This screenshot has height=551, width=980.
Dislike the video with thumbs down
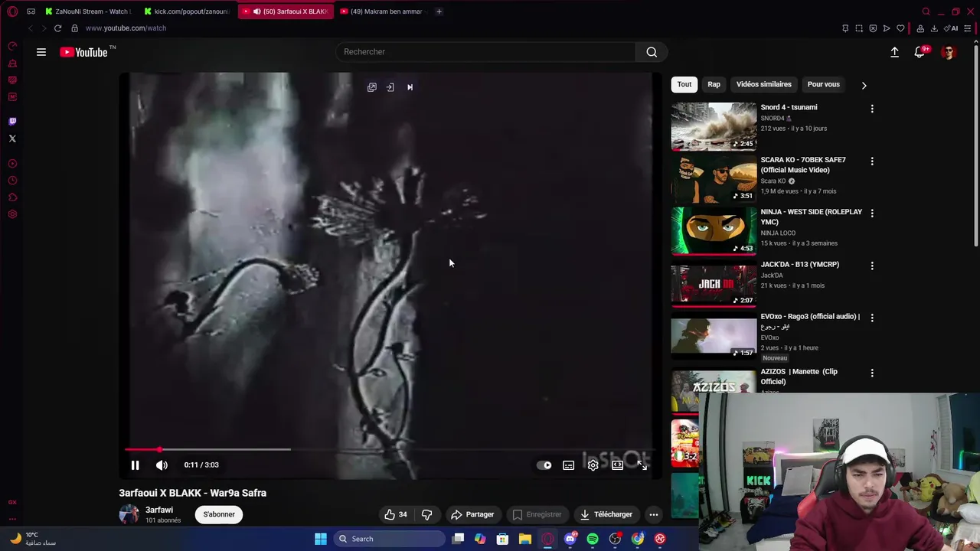[x=427, y=514]
